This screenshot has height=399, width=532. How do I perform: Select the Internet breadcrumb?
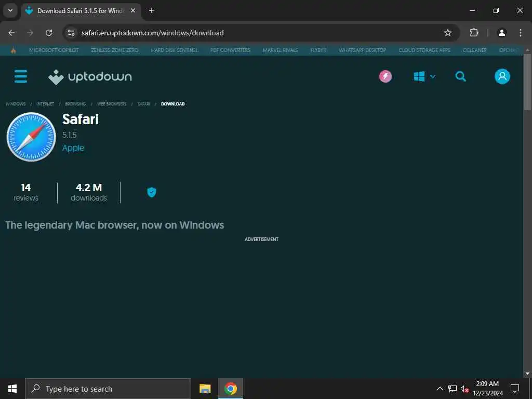coord(45,104)
